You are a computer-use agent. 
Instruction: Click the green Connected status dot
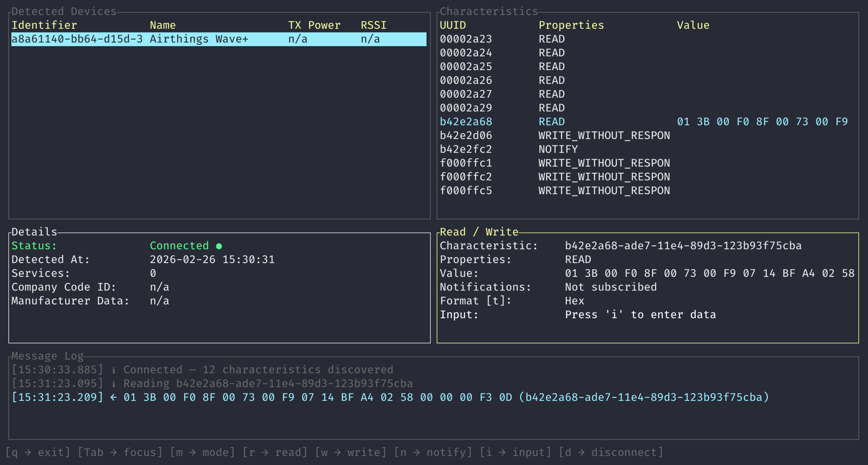(x=219, y=246)
